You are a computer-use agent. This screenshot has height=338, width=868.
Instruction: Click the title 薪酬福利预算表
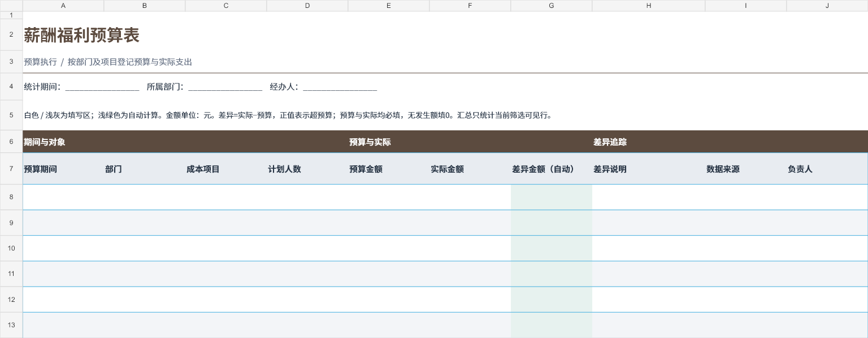[81, 36]
